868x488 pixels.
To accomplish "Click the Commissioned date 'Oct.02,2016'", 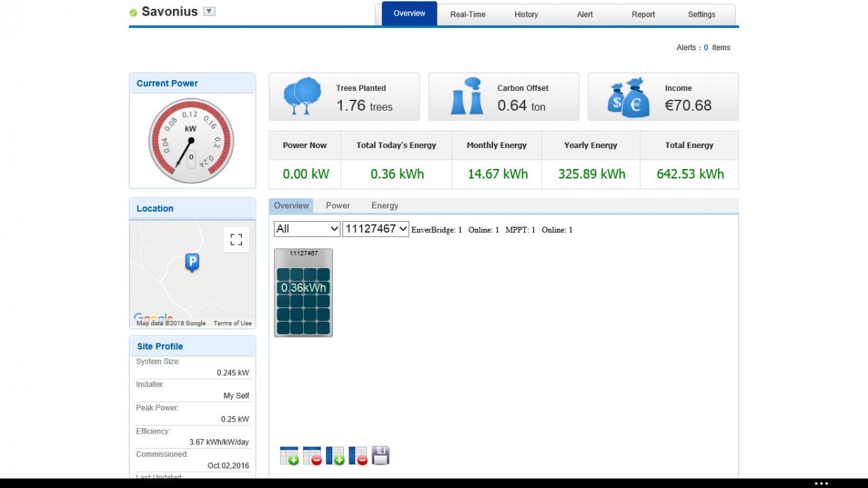I will tap(229, 466).
